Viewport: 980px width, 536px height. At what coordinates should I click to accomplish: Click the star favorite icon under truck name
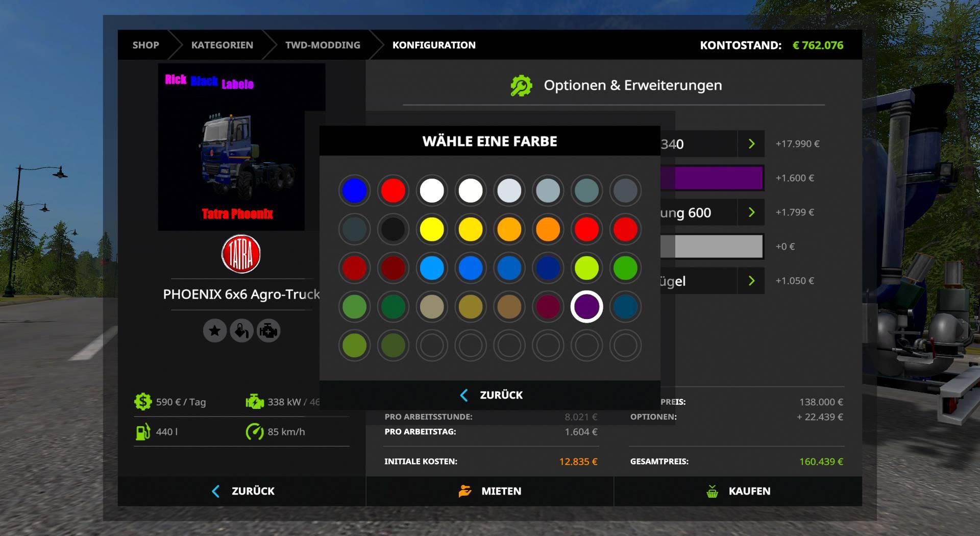point(215,331)
